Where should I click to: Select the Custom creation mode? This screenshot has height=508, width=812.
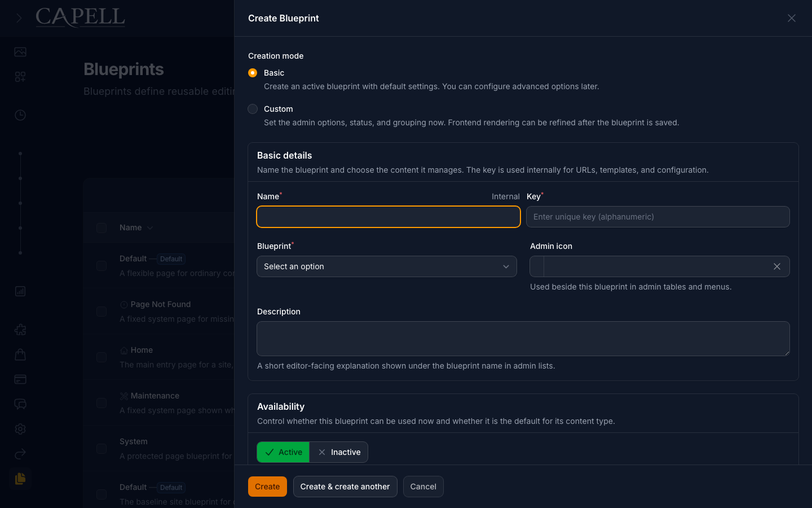click(x=253, y=109)
